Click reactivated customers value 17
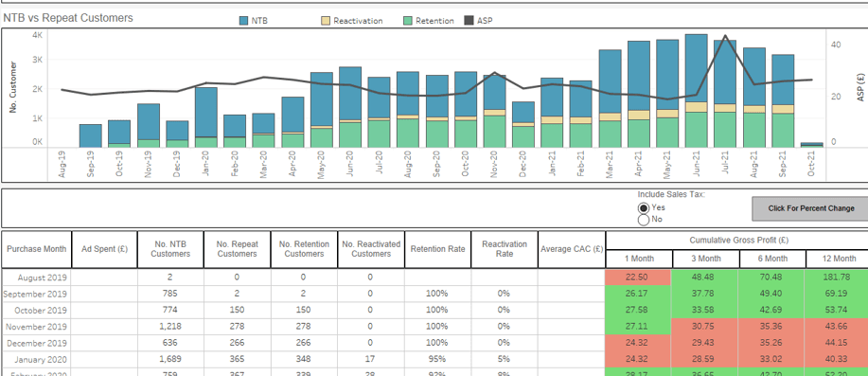Viewport: 868px width, 376px height. 370,359
